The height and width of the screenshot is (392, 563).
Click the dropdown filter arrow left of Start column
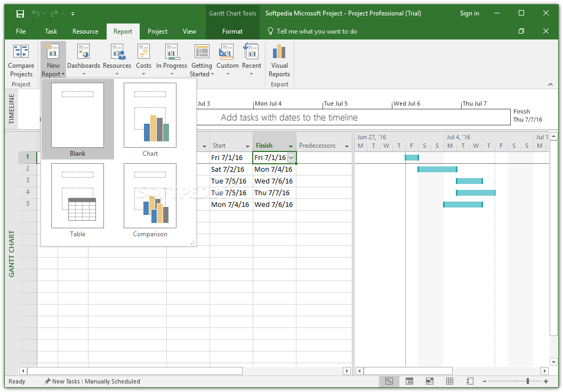[204, 146]
